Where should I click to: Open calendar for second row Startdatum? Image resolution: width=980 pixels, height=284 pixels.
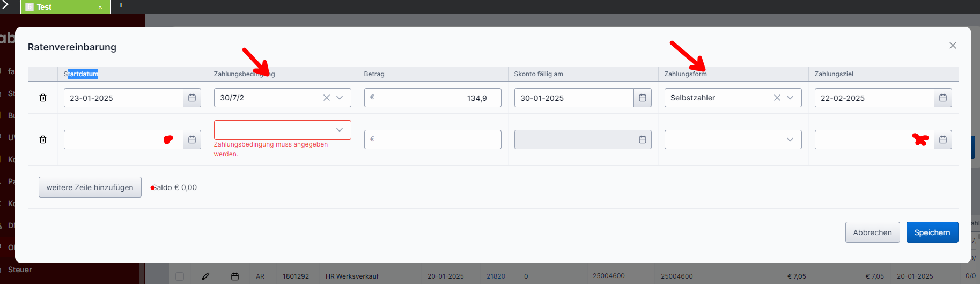(x=192, y=140)
